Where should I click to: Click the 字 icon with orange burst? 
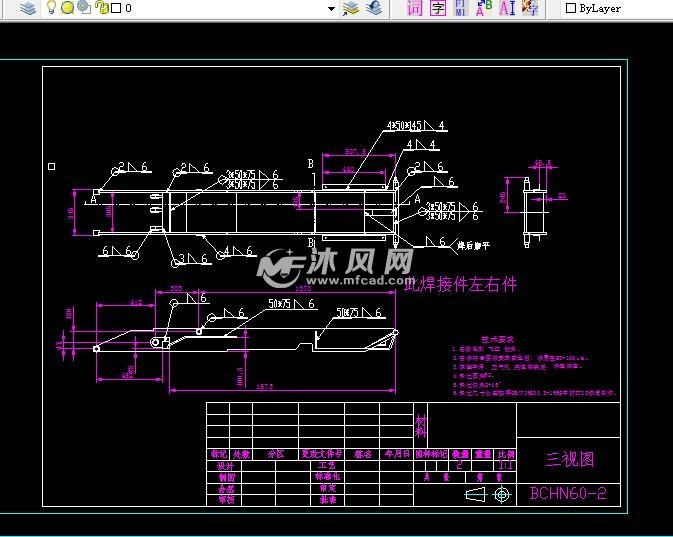(530, 8)
